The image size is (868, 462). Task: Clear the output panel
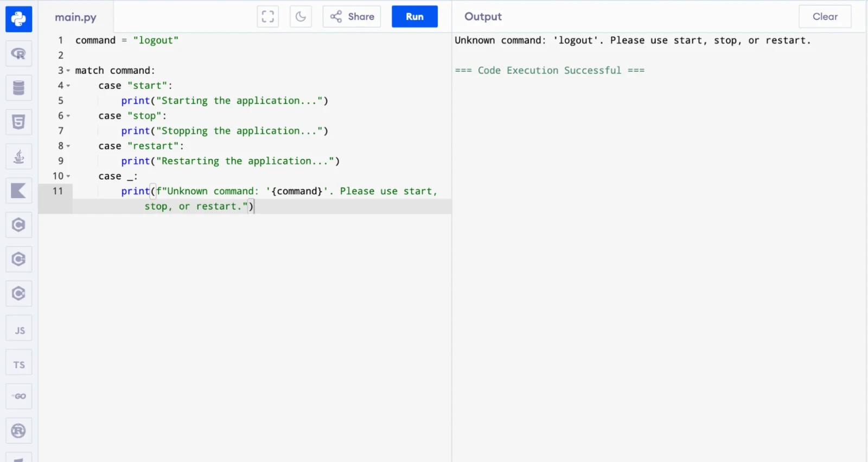pos(825,17)
